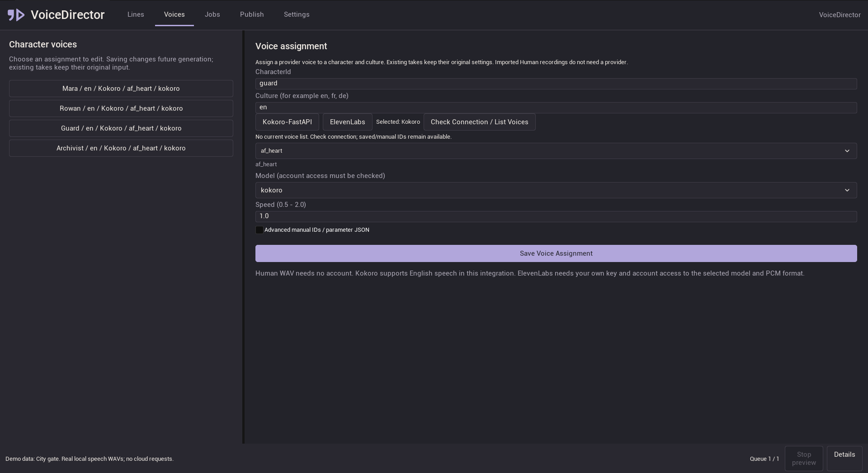
Task: Click the Speed input field
Action: 556,216
